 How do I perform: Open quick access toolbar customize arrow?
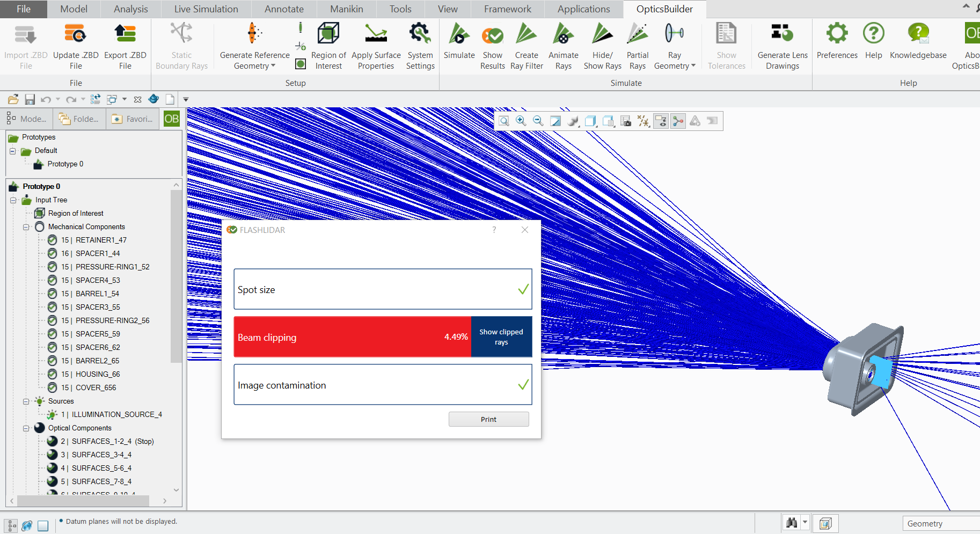(186, 99)
